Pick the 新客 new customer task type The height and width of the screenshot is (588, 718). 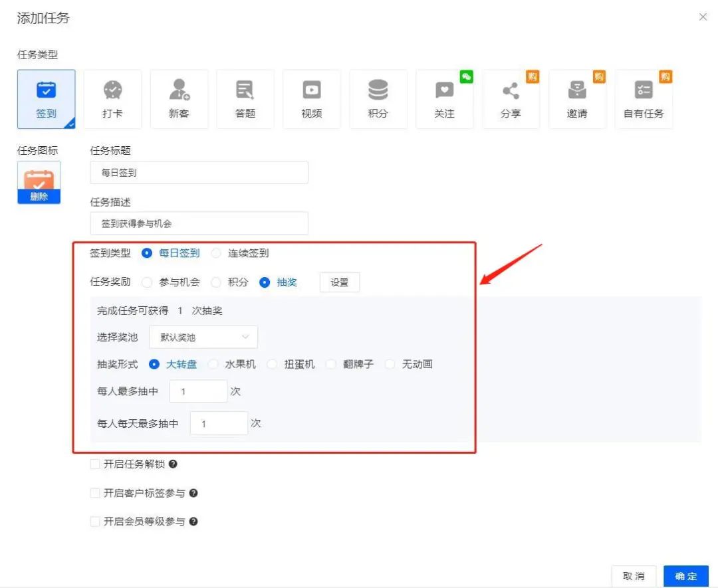click(179, 99)
